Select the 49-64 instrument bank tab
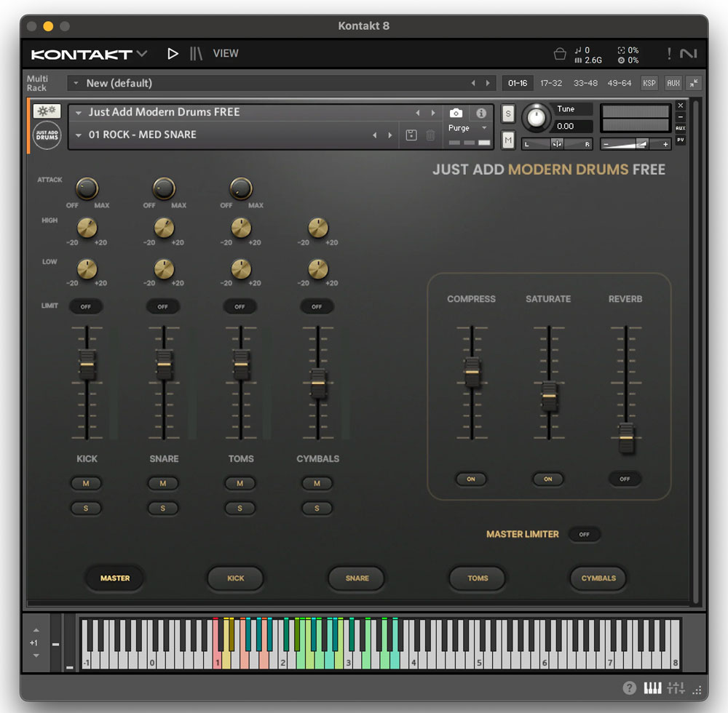 point(620,83)
